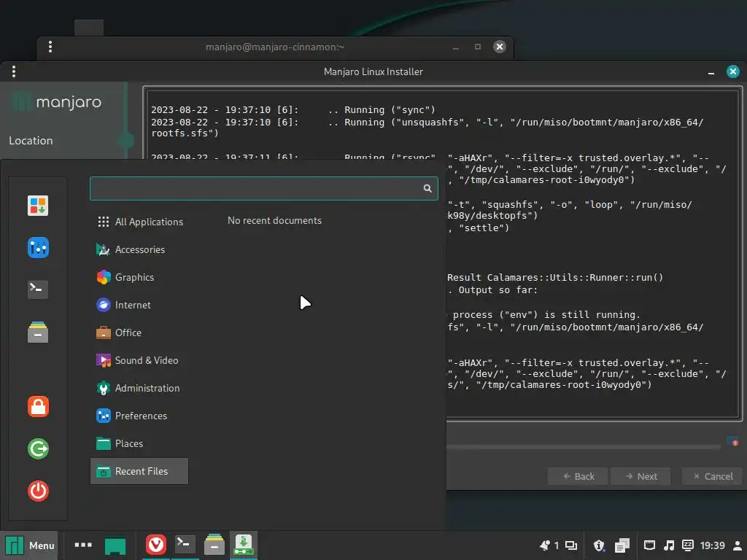Select the Location step in the installer sidebar
This screenshot has height=560, width=747.
click(x=31, y=141)
